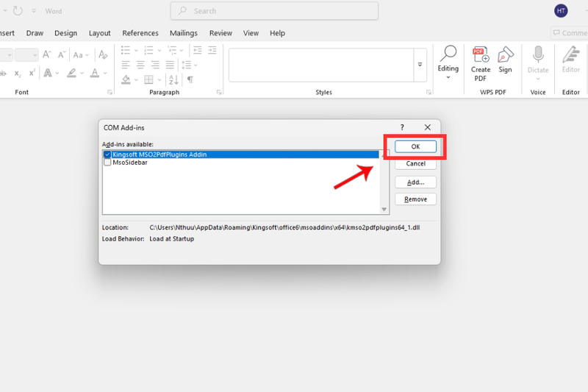Image resolution: width=588 pixels, height=392 pixels.
Task: Click the shading paint bucket icon
Action: pos(126,79)
